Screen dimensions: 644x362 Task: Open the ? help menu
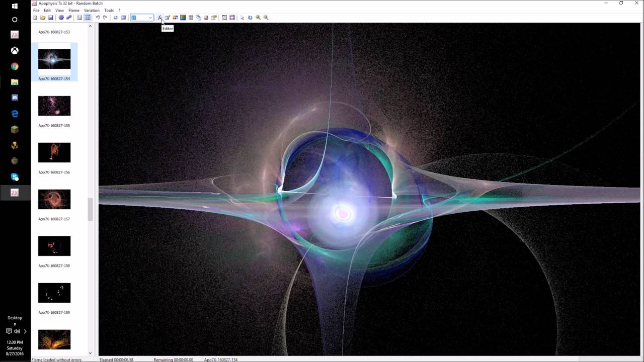[119, 10]
